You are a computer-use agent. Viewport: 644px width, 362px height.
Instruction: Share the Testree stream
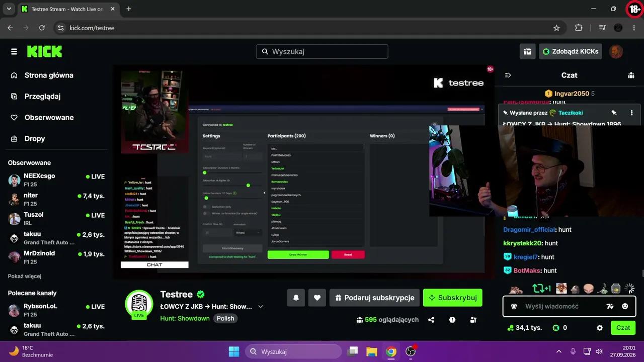(x=431, y=320)
